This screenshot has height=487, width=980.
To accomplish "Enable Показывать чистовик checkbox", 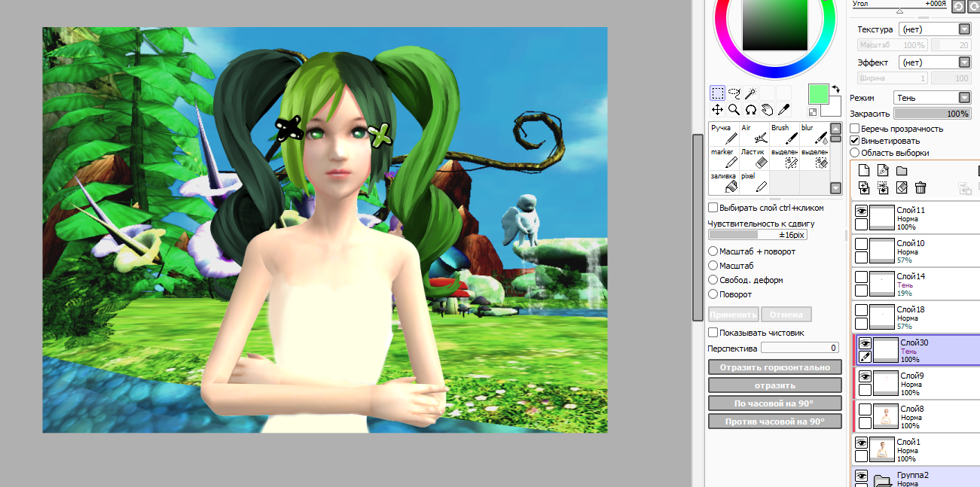I will pyautogui.click(x=713, y=332).
